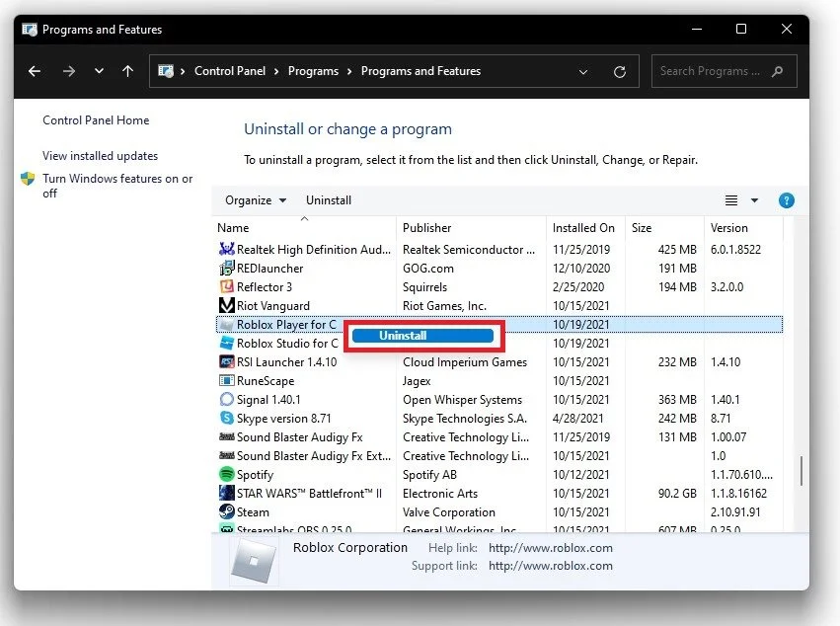The height and width of the screenshot is (626, 840).
Task: Sort by the Installed On column header
Action: [585, 228]
